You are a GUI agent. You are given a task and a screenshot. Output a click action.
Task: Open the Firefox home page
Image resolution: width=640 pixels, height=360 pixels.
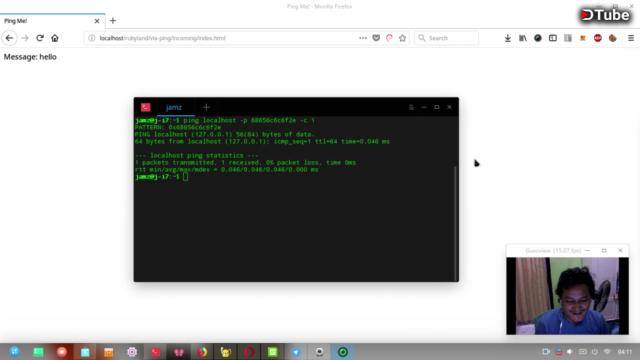55,38
